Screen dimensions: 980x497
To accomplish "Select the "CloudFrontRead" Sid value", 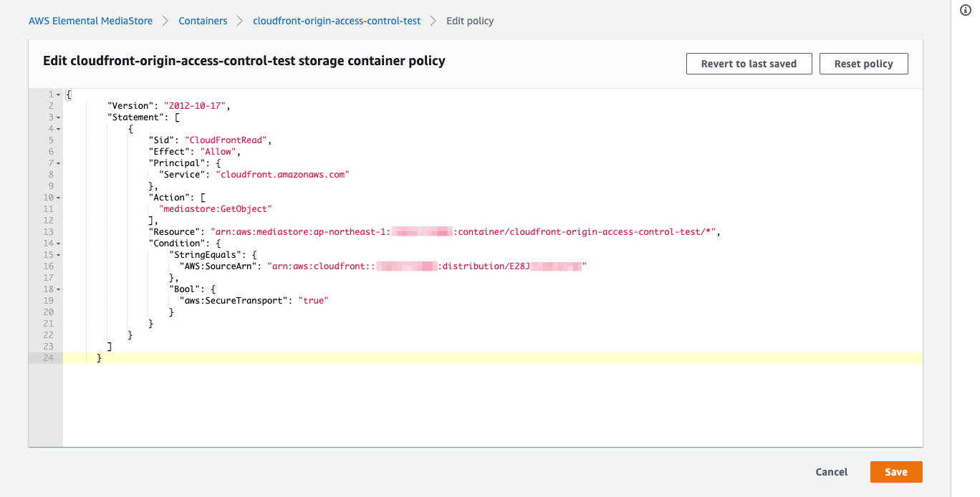I will [x=226, y=140].
